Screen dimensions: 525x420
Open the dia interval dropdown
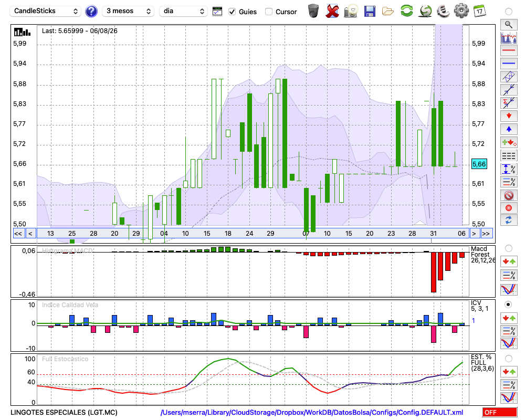pos(183,11)
